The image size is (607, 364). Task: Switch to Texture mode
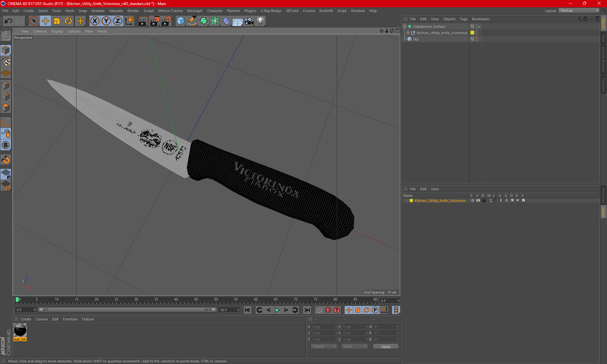click(x=6, y=62)
